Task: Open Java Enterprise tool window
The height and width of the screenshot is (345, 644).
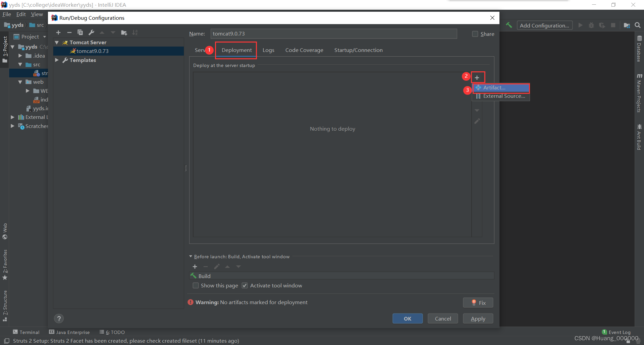Action: click(x=69, y=332)
